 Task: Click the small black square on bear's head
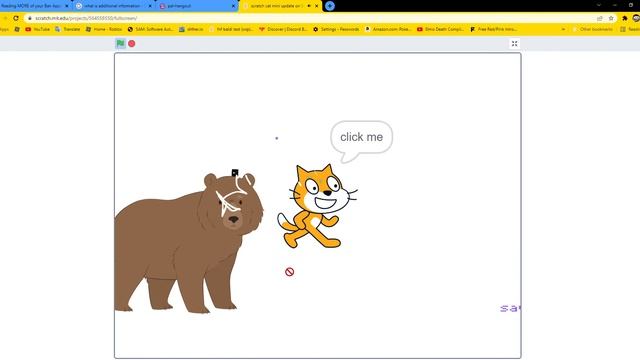coord(235,173)
